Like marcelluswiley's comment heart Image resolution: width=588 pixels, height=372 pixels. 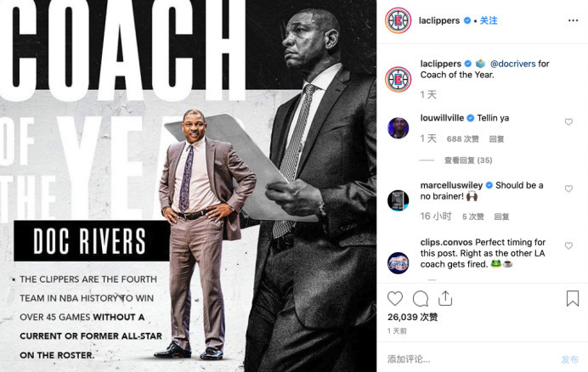coord(568,189)
